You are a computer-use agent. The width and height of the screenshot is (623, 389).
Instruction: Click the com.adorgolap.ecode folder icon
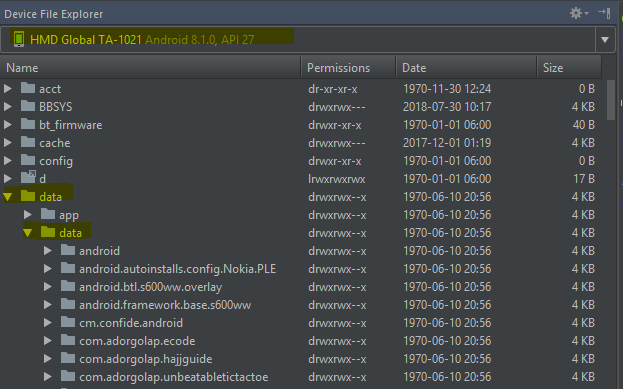(x=68, y=340)
